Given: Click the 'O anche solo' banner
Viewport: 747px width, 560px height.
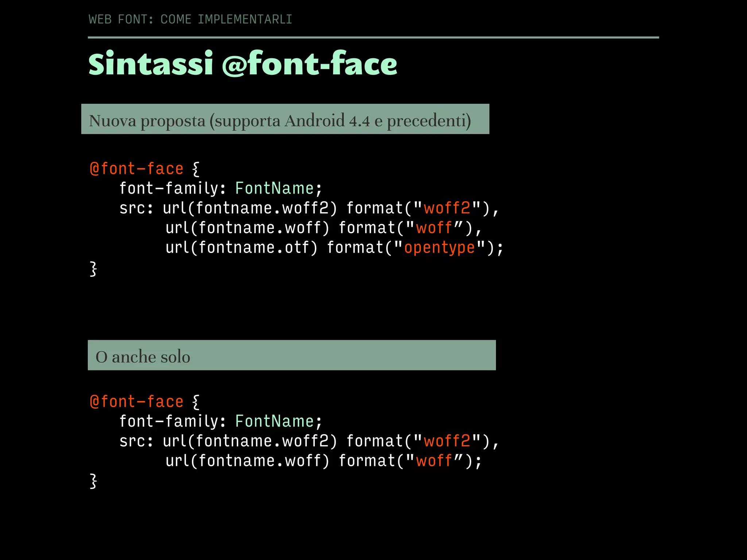Looking at the screenshot, I should coord(292,355).
